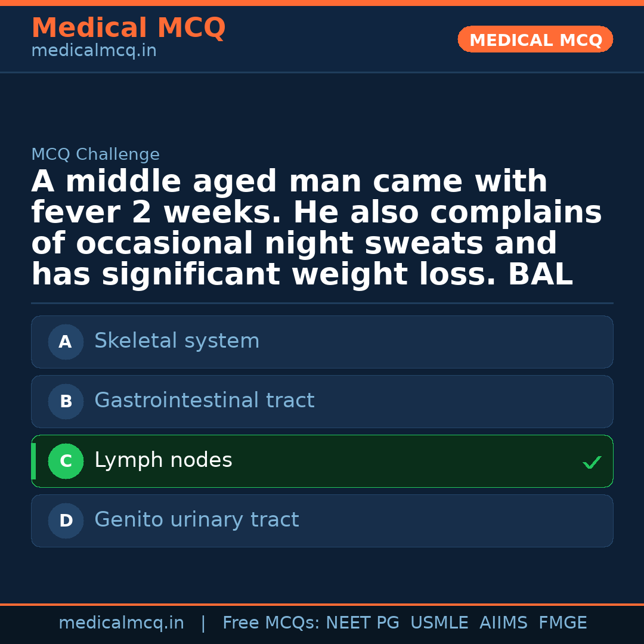Select the Skeletal system answer text
Viewport: 644px width, 644px height.
[177, 341]
